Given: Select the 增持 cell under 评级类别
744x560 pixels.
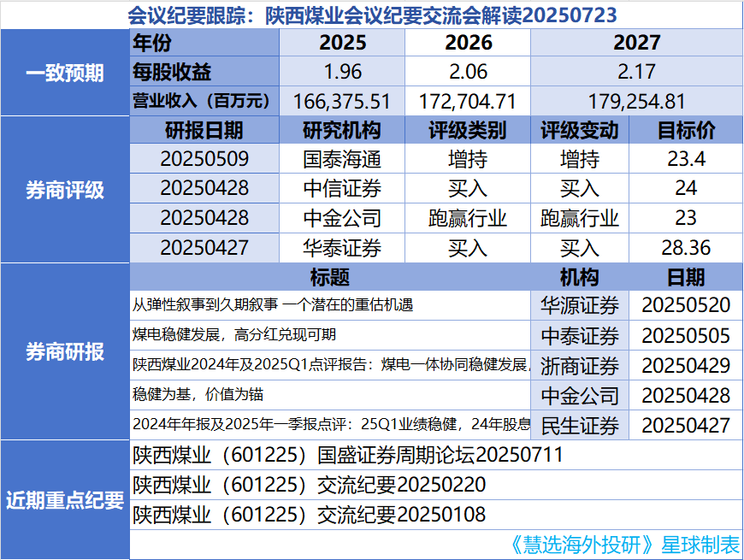Looking at the screenshot, I should click(468, 159).
